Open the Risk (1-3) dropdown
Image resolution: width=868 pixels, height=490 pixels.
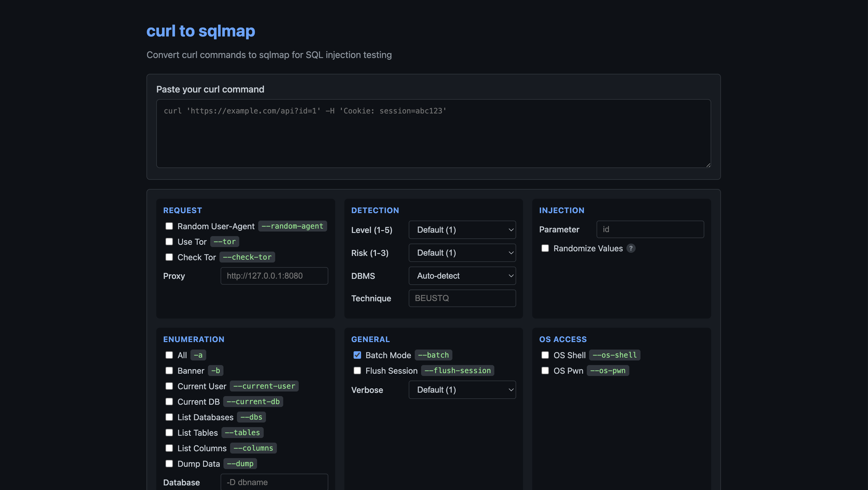click(x=462, y=253)
